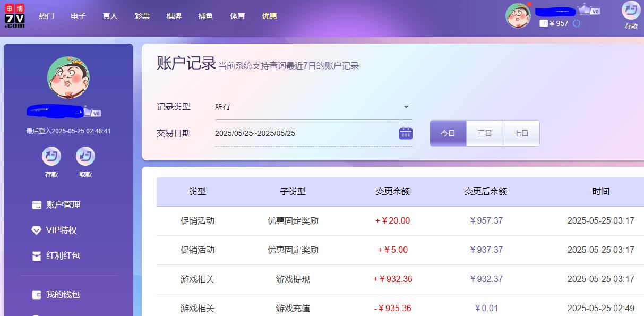Click the 交易日期 date range field
Screen dimensions: 644x316
tap(303, 133)
